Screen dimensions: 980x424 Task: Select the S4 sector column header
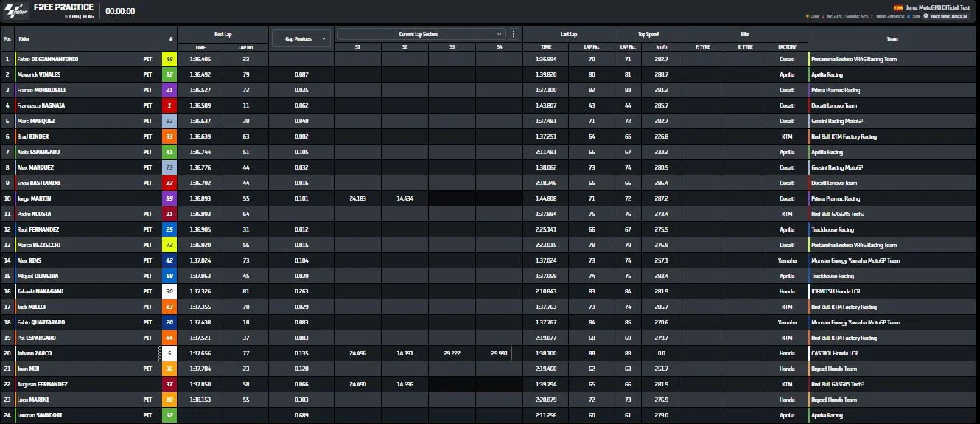[x=499, y=46]
